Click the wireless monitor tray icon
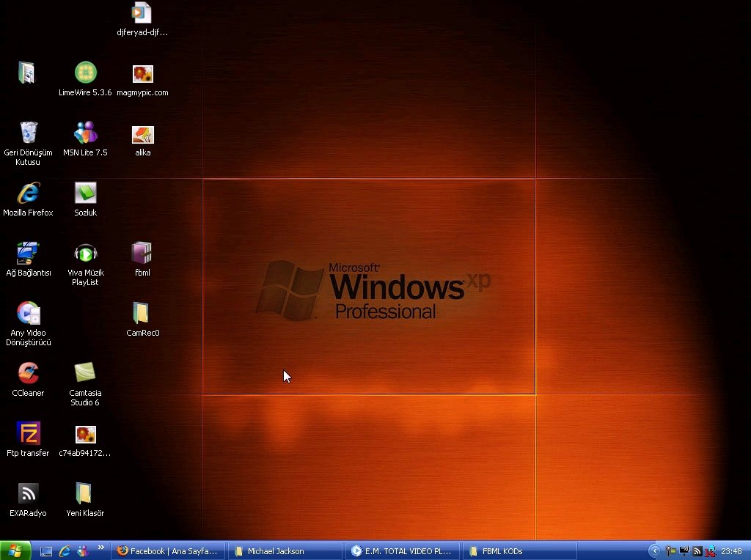 click(x=684, y=551)
